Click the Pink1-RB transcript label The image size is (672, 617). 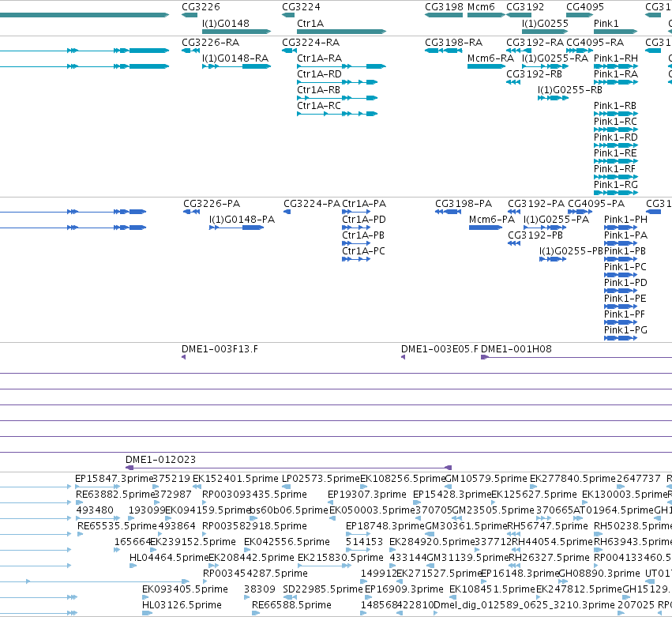tap(615, 106)
